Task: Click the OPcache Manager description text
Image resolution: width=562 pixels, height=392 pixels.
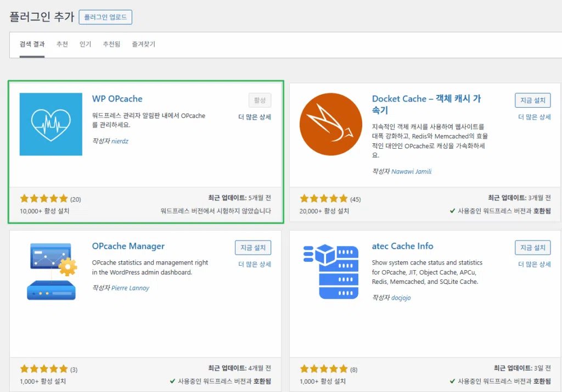Action: pos(150,267)
